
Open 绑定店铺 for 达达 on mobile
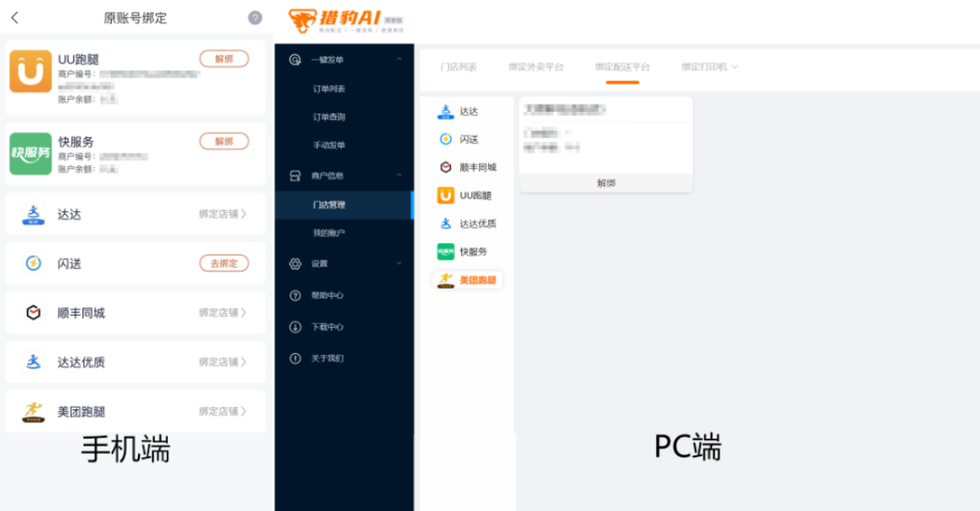[222, 214]
